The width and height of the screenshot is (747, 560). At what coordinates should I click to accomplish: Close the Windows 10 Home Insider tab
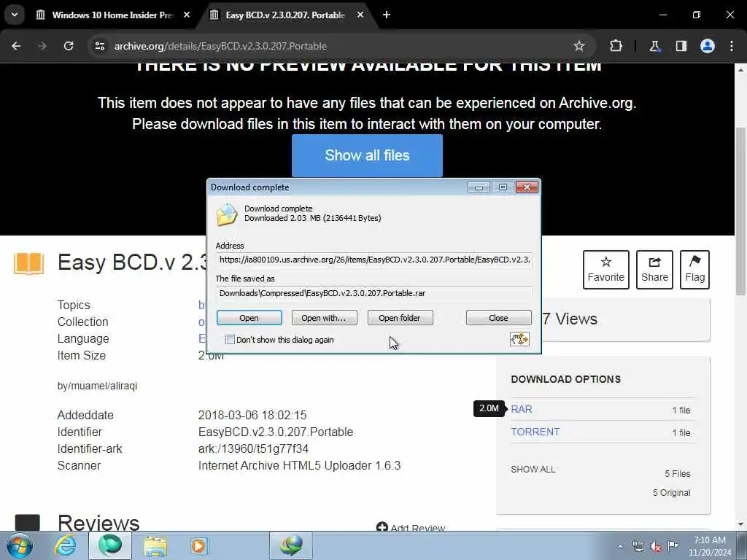tap(187, 15)
